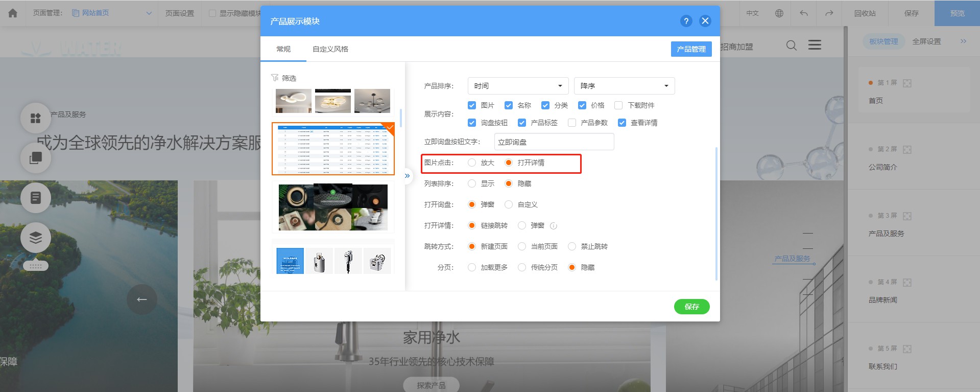The image size is (980, 392).
Task: Enable the 下载附件 checkbox
Action: click(618, 105)
